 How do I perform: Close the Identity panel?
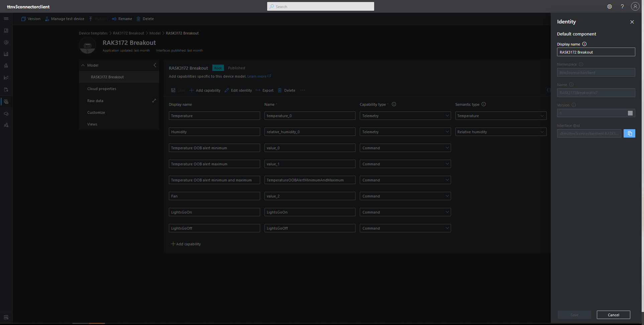pyautogui.click(x=632, y=22)
